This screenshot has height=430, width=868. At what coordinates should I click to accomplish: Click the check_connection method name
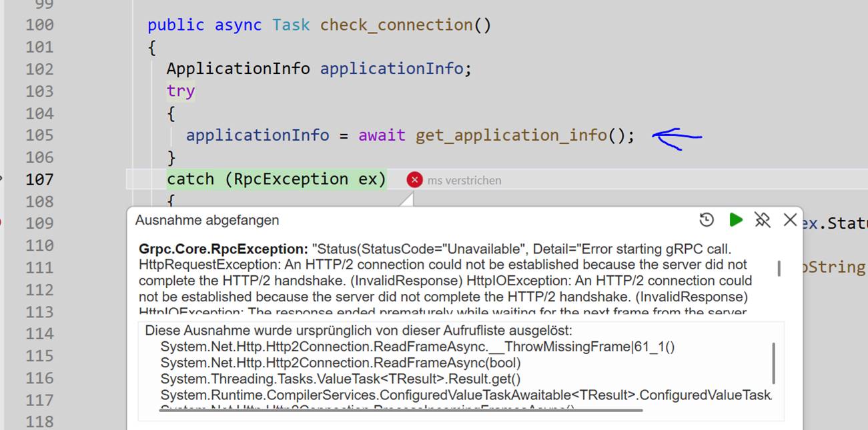coord(396,25)
